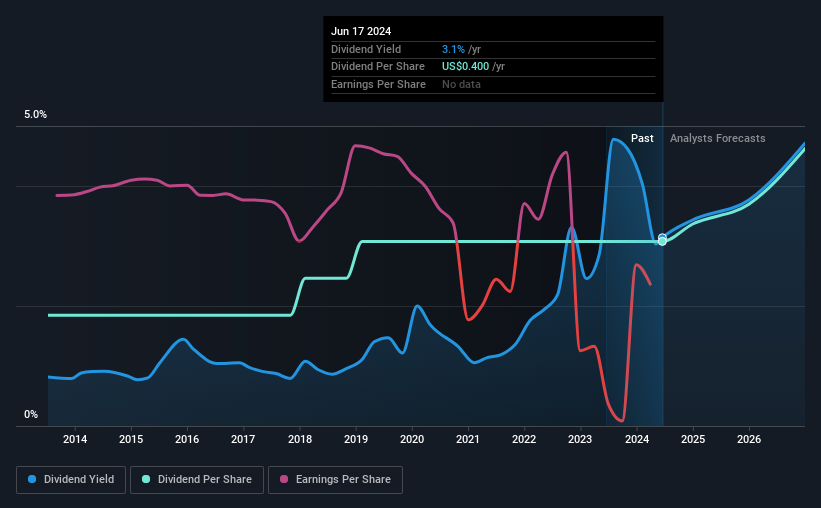Click the blue data point marker at Jun 2024
The image size is (821, 508).
coord(662,237)
